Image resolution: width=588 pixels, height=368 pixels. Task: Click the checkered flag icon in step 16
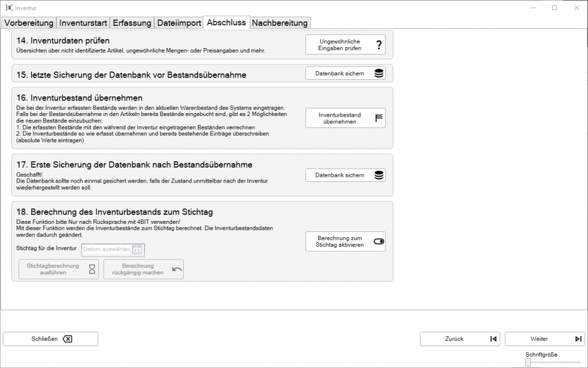point(379,118)
